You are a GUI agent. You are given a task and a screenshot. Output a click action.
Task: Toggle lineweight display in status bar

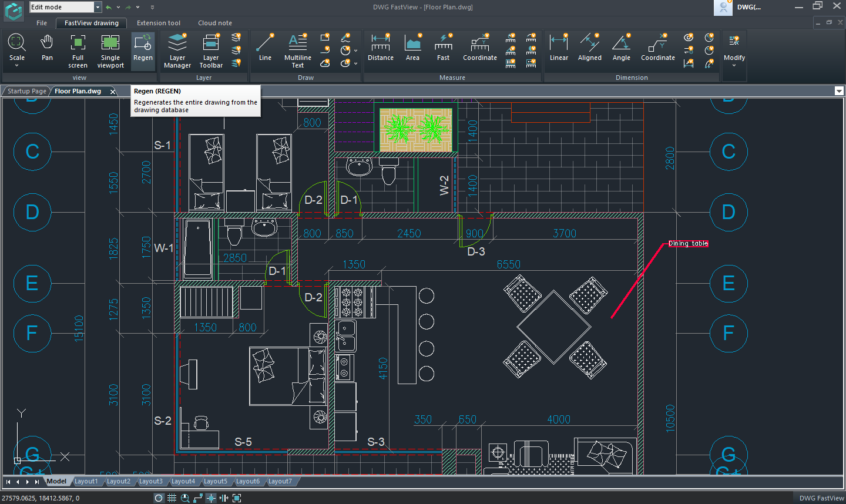224,498
